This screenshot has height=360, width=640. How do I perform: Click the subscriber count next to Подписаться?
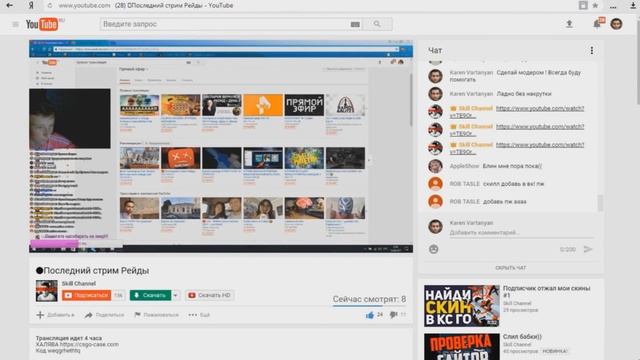tap(118, 295)
